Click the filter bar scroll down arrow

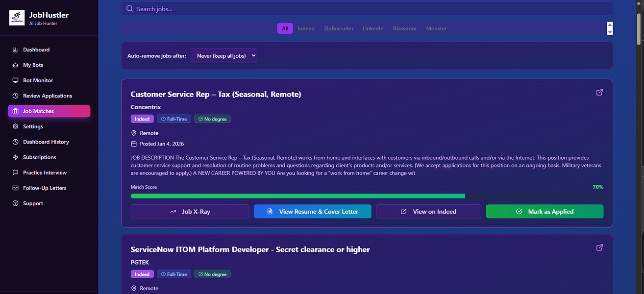[610, 32]
